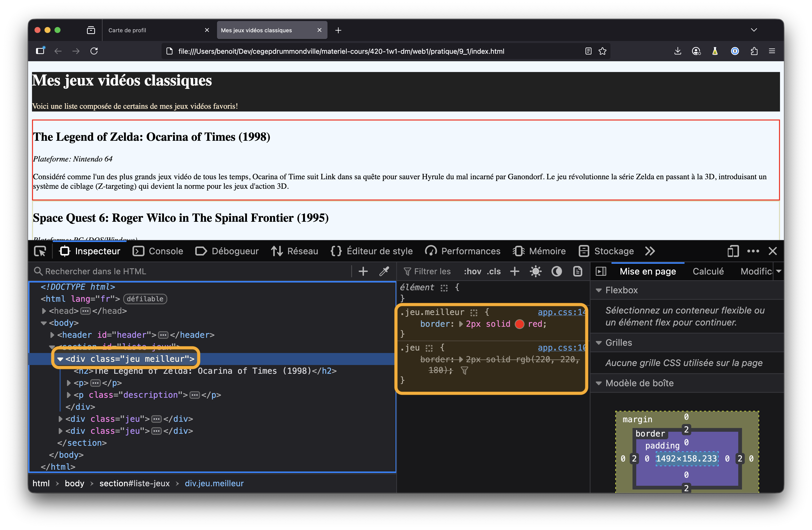
Task: Click the print media simulation icon
Action: click(x=577, y=271)
